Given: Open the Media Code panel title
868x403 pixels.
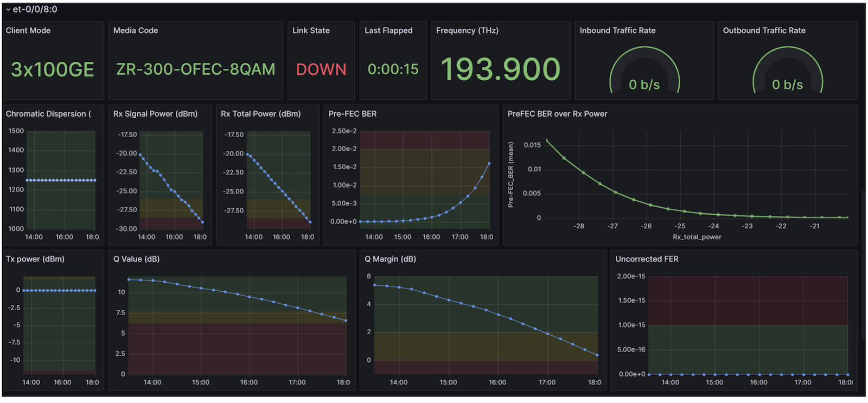Looking at the screenshot, I should [x=136, y=30].
